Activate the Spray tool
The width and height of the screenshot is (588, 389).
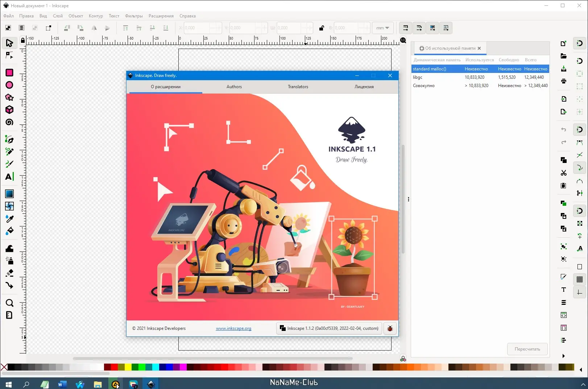point(9,261)
